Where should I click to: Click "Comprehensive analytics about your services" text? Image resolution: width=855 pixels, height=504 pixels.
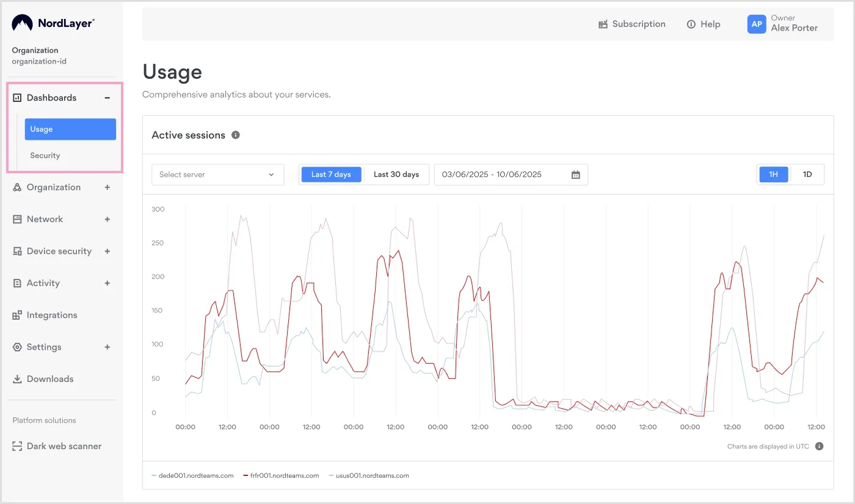[x=236, y=95]
